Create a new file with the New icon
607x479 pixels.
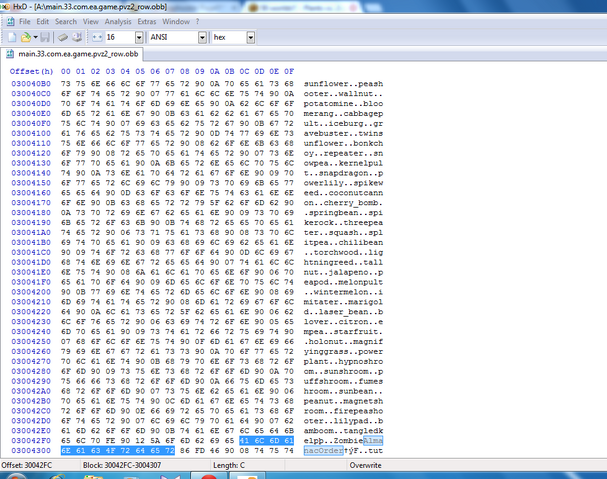[x=12, y=37]
